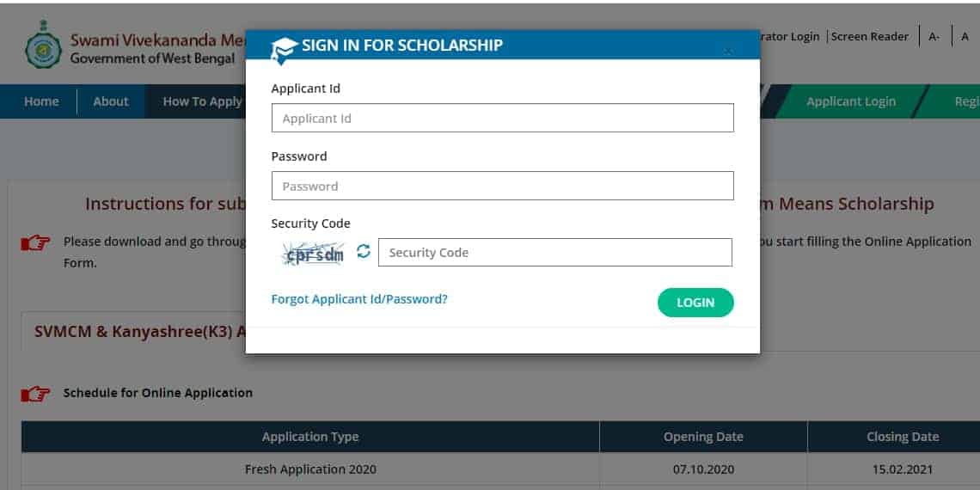Select the Applicant Login tab
This screenshot has height=490, width=980.
tap(851, 101)
